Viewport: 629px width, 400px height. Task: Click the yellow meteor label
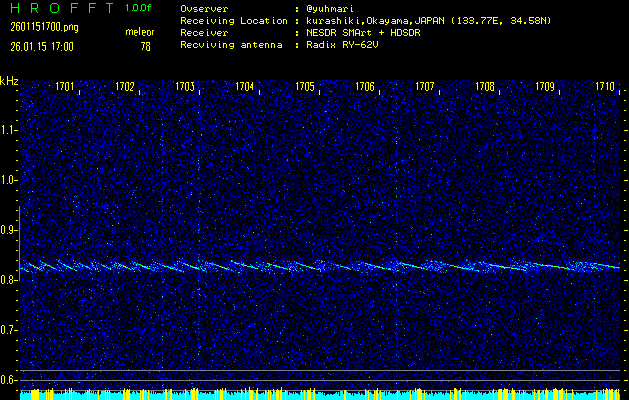pyautogui.click(x=139, y=32)
